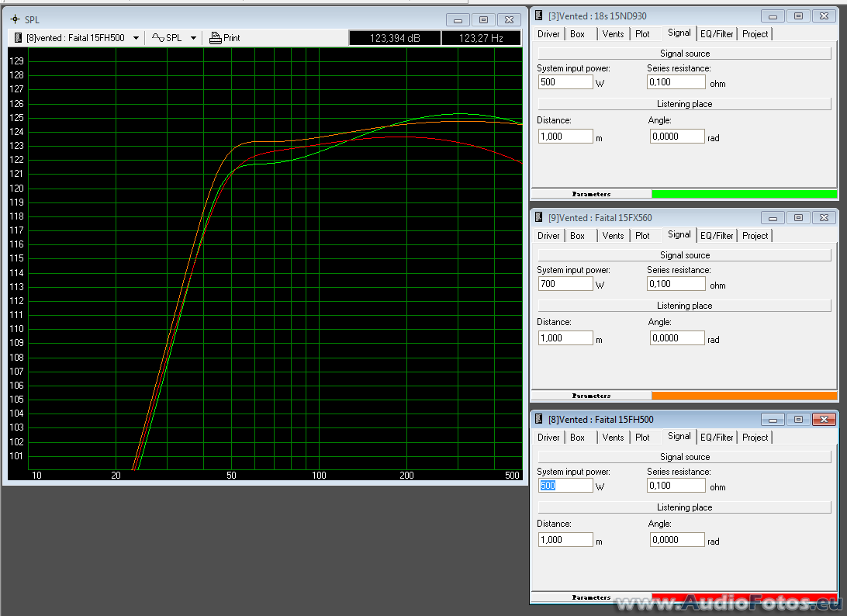Open EQ/Filter tab in Faital 15FH500 window

tap(717, 437)
